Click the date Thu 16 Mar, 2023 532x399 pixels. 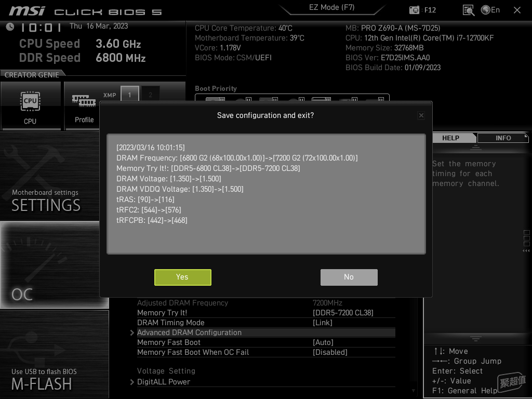99,26
